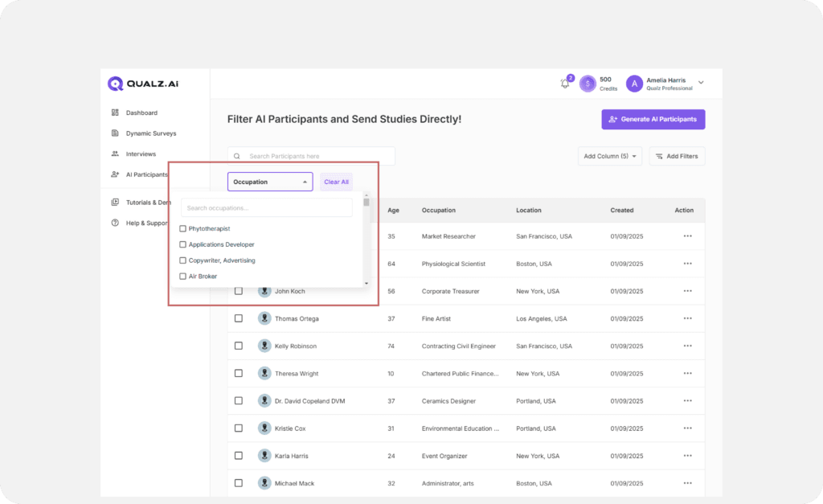Expand the user account menu chevron
Screen dimensions: 823x504
point(701,83)
